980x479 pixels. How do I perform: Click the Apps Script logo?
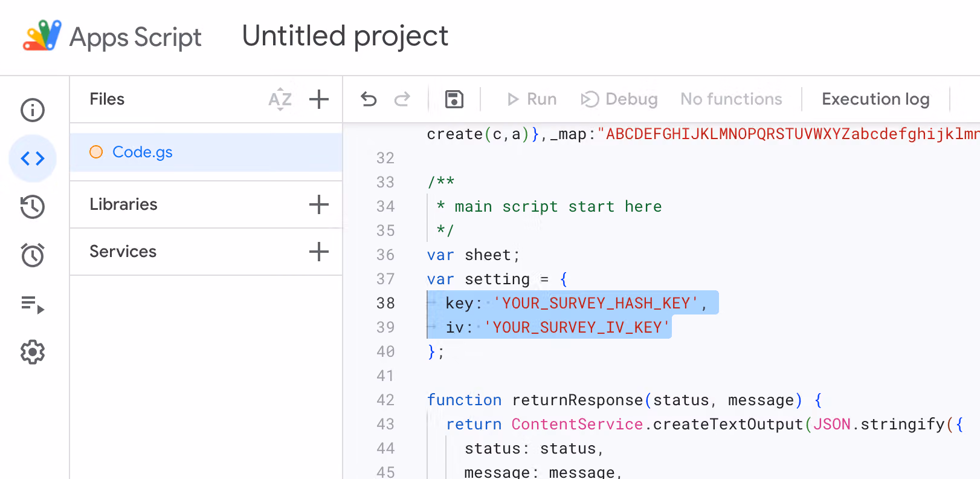point(42,36)
